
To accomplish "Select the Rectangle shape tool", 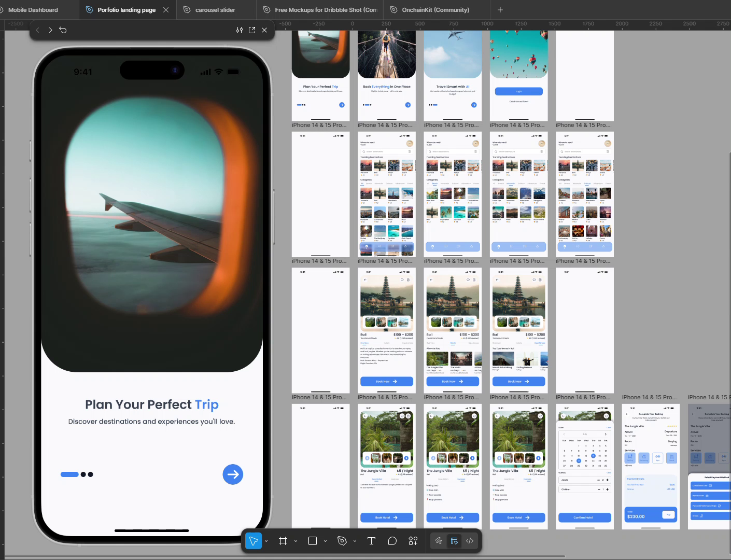I will 312,541.
